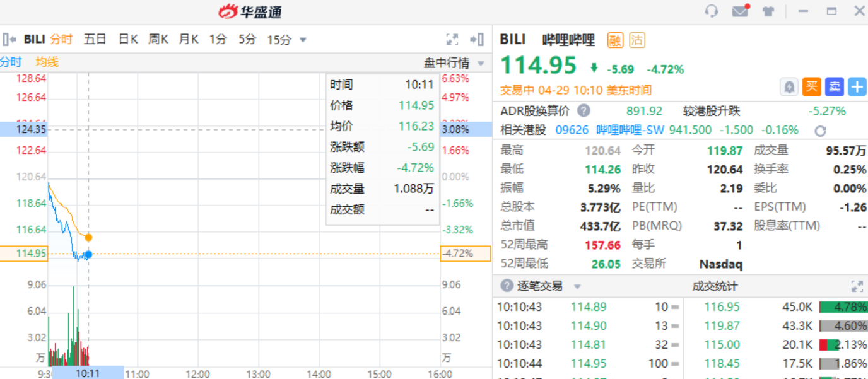Screen dimensions: 868x379
Task: Click the chart panel collapse-left icon
Action: pos(9,39)
